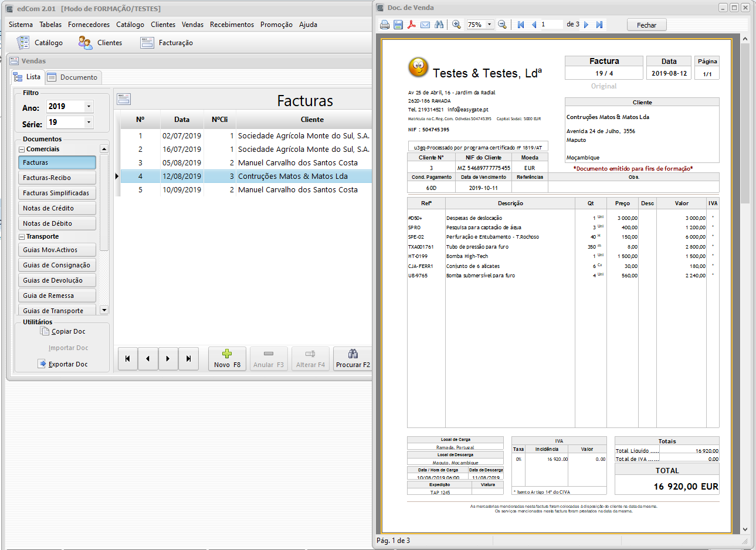Save the sales document using diskette icon
The width and height of the screenshot is (756, 550).
pos(398,25)
